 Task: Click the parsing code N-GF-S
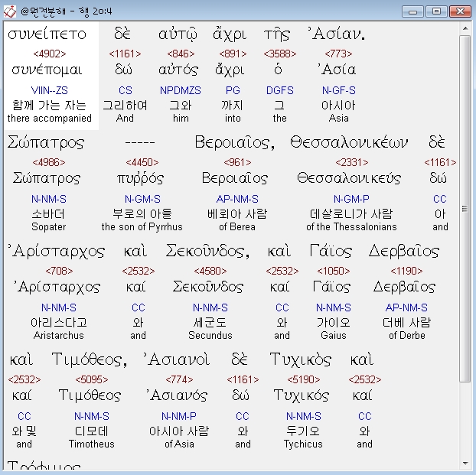[338, 90]
